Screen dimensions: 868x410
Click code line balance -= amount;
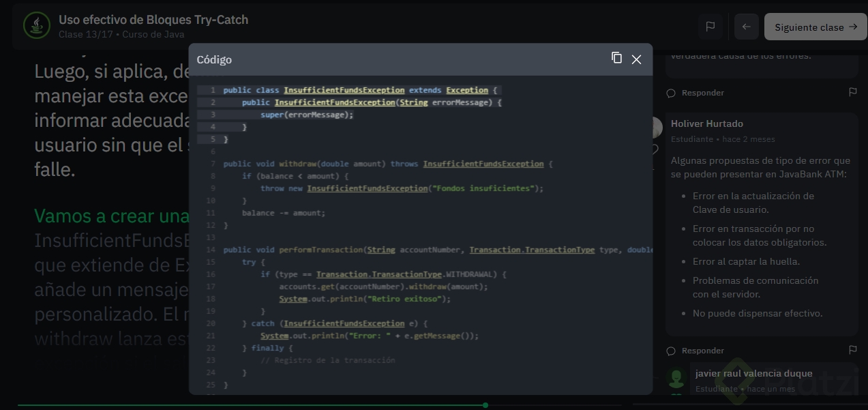[x=284, y=213]
